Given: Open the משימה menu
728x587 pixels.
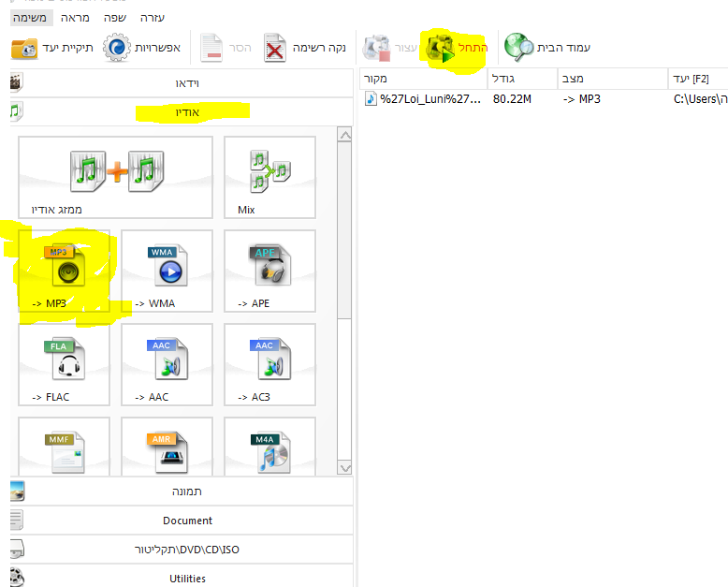Looking at the screenshot, I should (x=30, y=18).
